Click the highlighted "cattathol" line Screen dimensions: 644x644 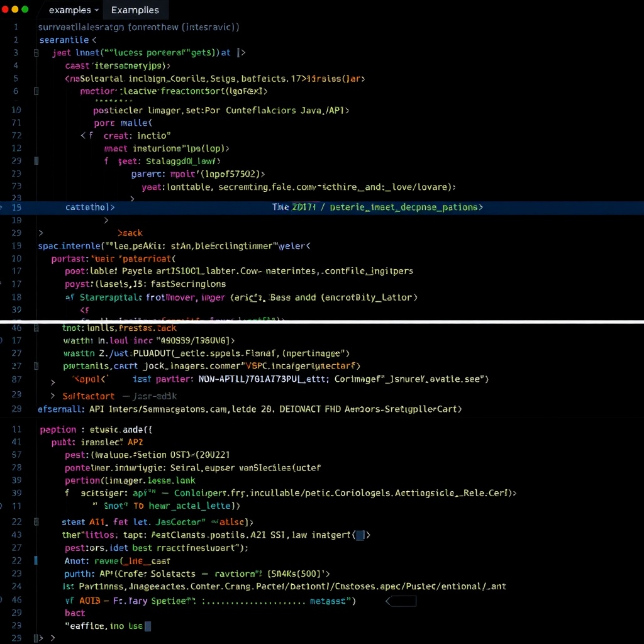coord(89,207)
